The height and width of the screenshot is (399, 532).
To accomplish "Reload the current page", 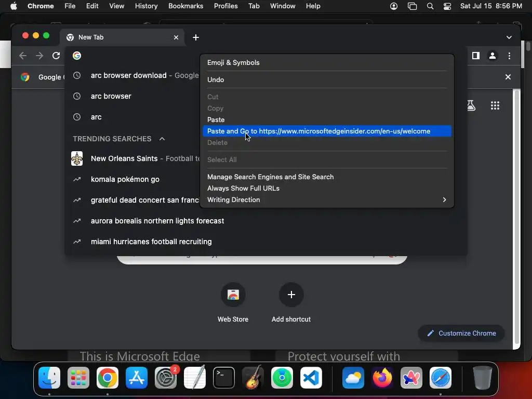I will point(56,56).
